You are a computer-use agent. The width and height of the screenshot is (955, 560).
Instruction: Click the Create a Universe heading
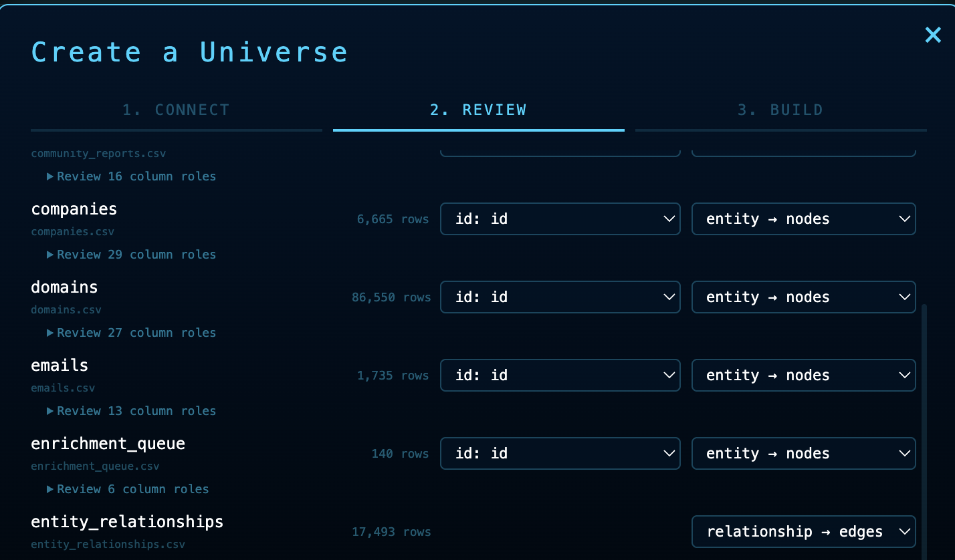[x=189, y=52]
